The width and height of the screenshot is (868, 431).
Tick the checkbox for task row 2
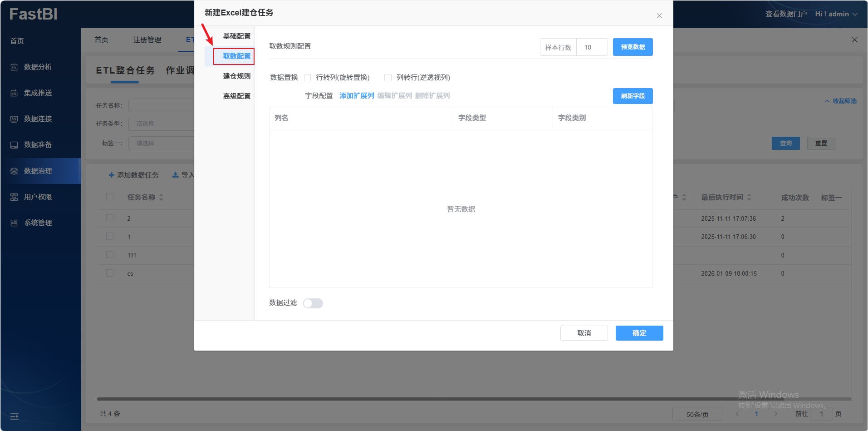[x=110, y=218]
